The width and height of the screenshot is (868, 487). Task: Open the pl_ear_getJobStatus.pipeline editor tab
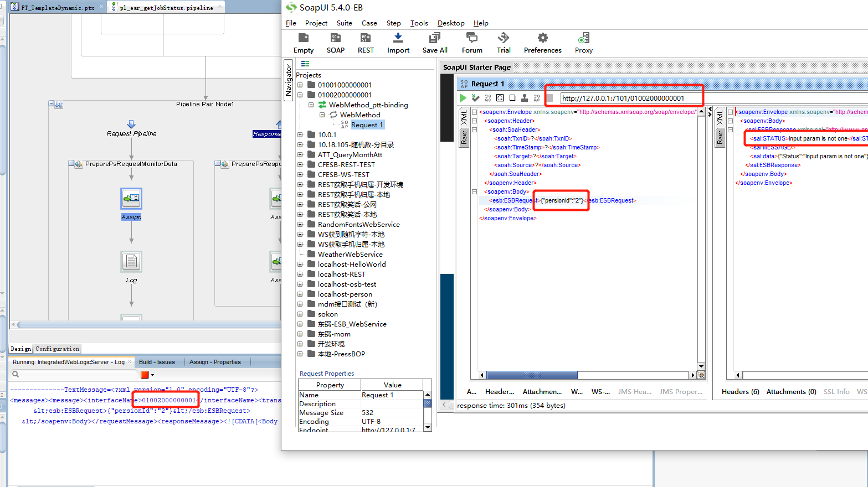click(x=166, y=8)
